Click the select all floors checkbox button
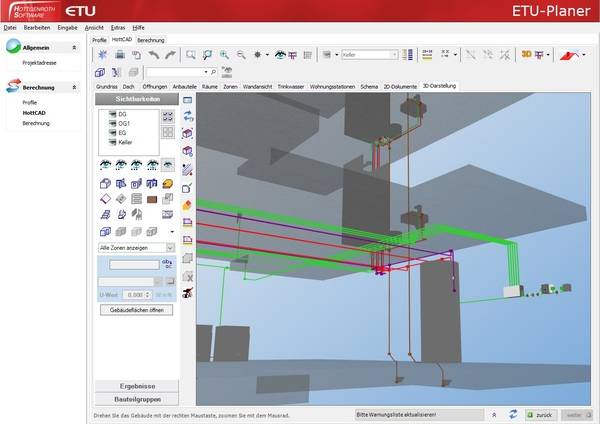 pos(167,116)
